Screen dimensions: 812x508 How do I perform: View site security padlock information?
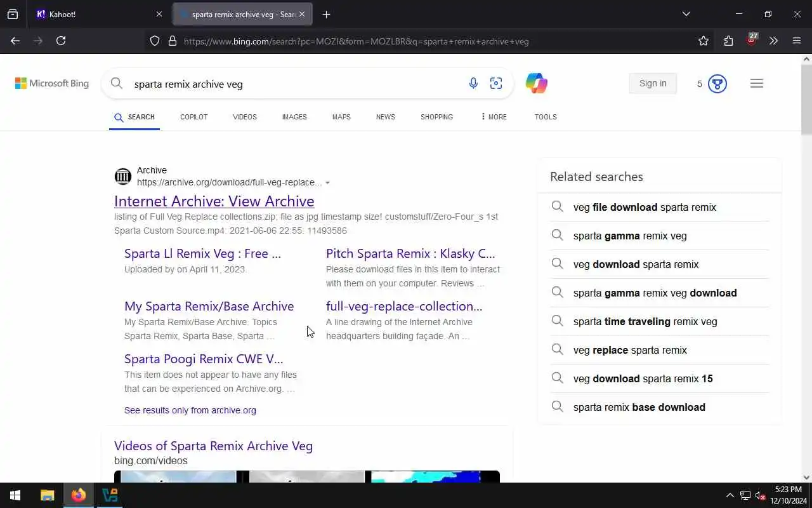(172, 41)
